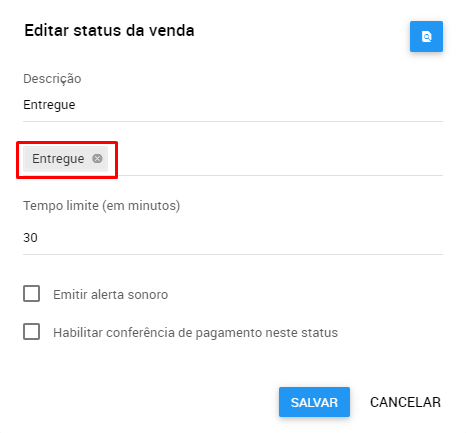Click the Descrição field label

pyautogui.click(x=52, y=79)
